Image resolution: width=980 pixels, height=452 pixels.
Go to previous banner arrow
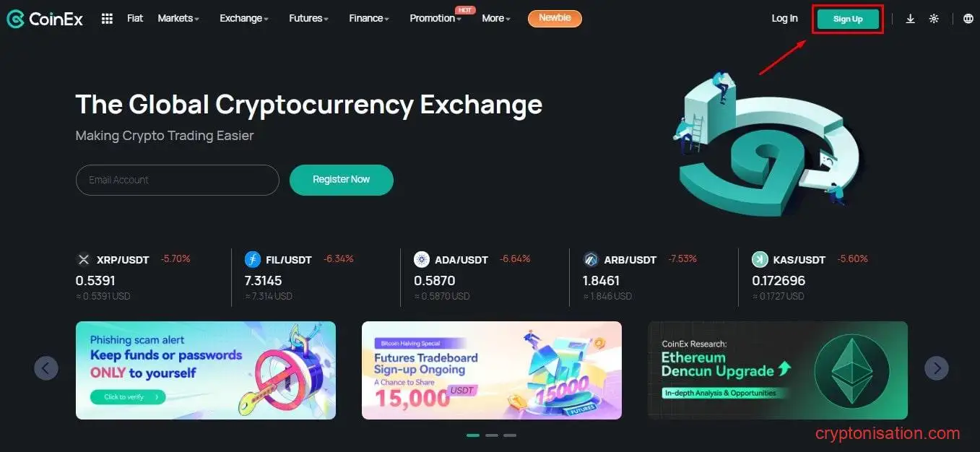45,368
